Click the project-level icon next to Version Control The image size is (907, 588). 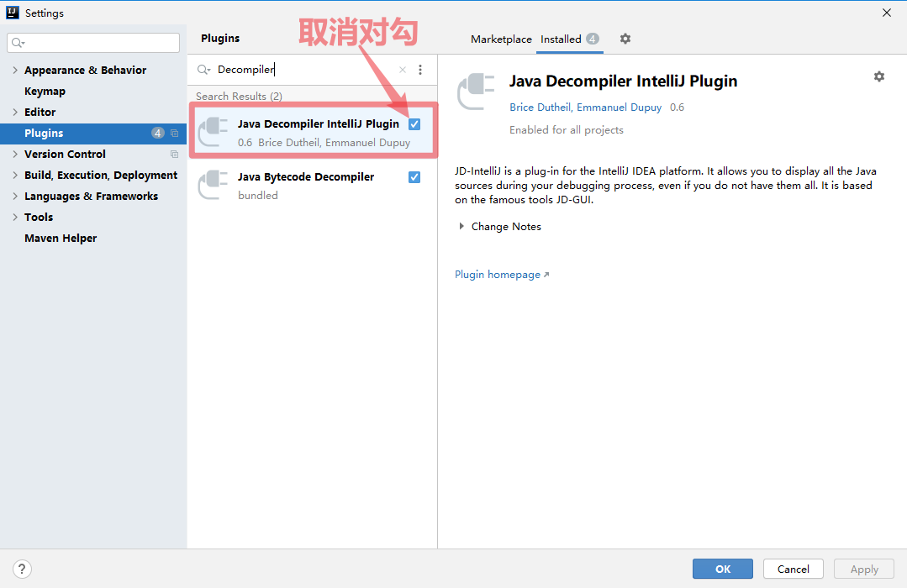point(174,155)
